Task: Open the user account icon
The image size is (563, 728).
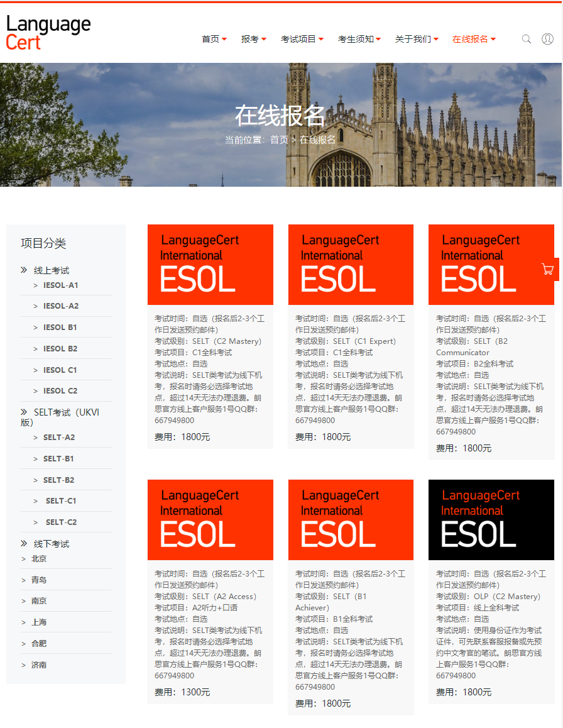Action: click(x=548, y=39)
